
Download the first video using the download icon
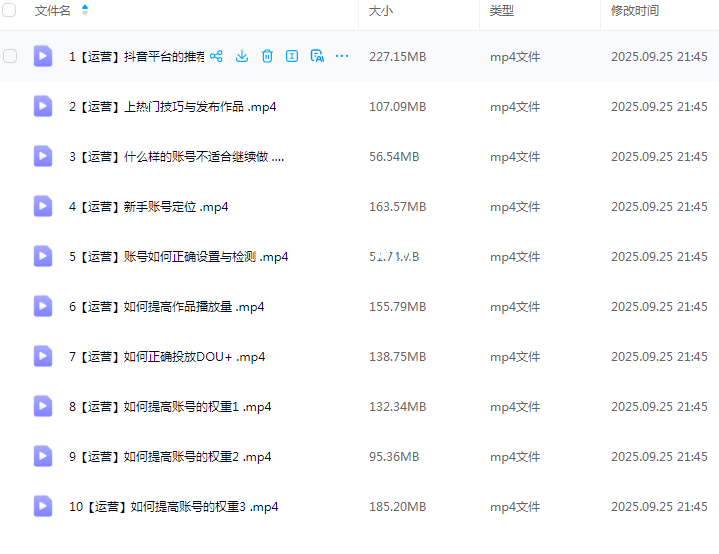(x=242, y=57)
